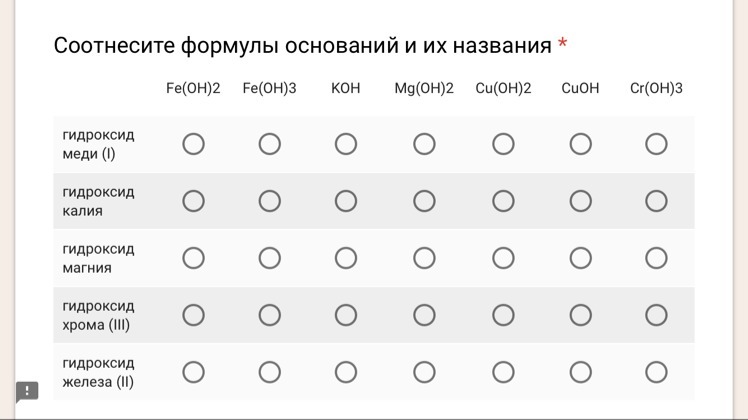Click the Cu(OH)2 column header
This screenshot has height=420, width=748.
click(x=503, y=88)
